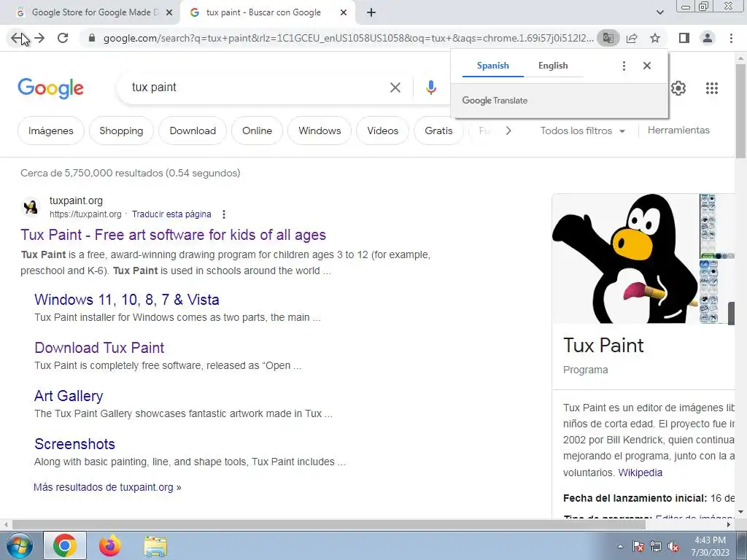
Task: Click Traducir esta página link
Action: pos(171,214)
